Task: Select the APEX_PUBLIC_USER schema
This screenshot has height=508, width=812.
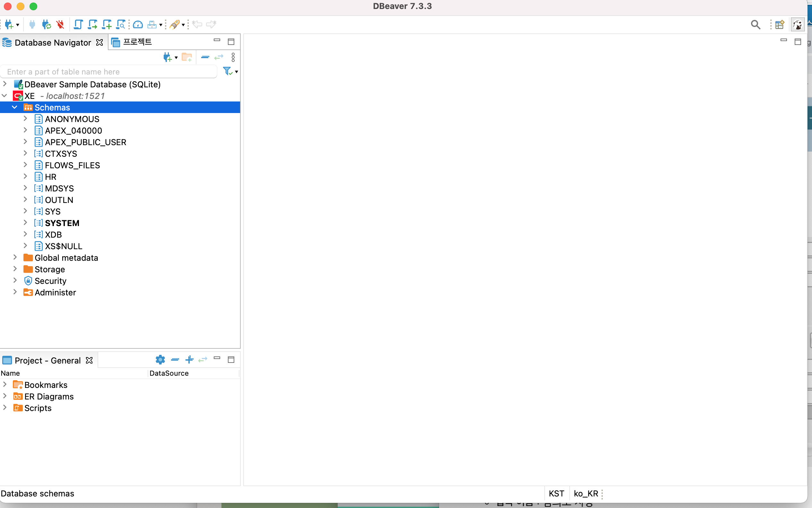Action: coord(85,142)
